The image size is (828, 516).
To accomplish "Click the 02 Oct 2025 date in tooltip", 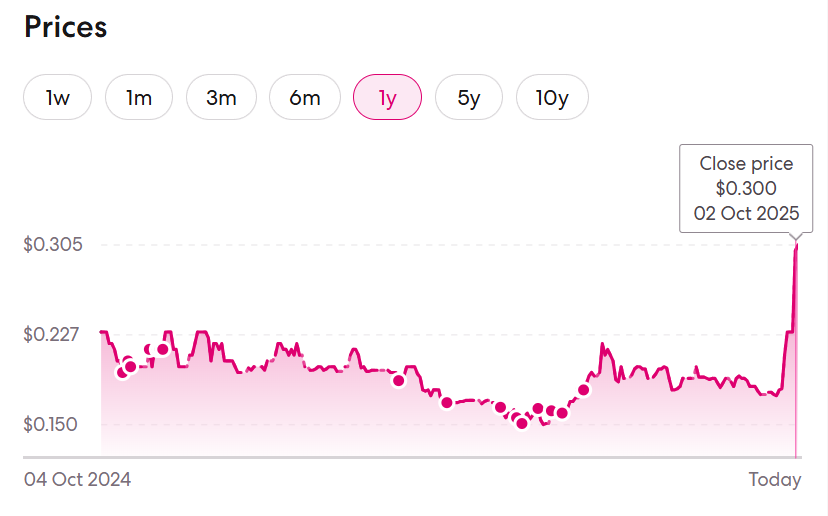I will click(x=746, y=212).
